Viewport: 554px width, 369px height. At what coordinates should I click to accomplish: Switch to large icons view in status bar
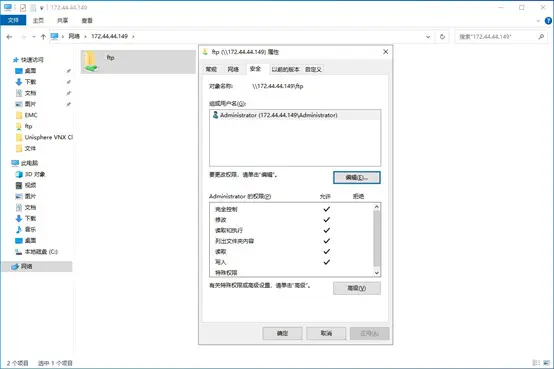click(x=547, y=363)
